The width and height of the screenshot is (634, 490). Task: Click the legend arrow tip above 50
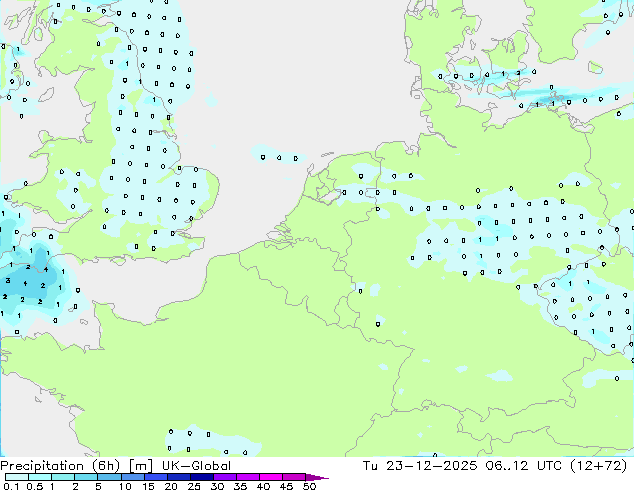point(317,477)
